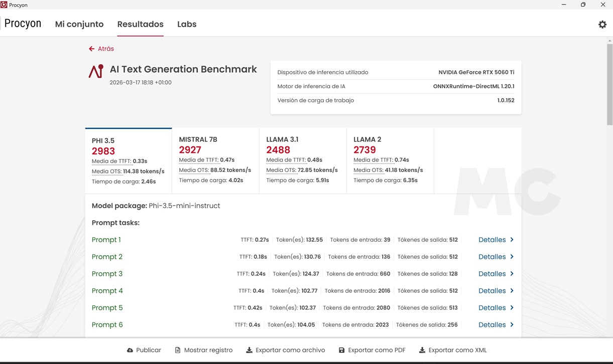Switch to the Mi conjunto tab
The image size is (613, 364).
pos(79,24)
